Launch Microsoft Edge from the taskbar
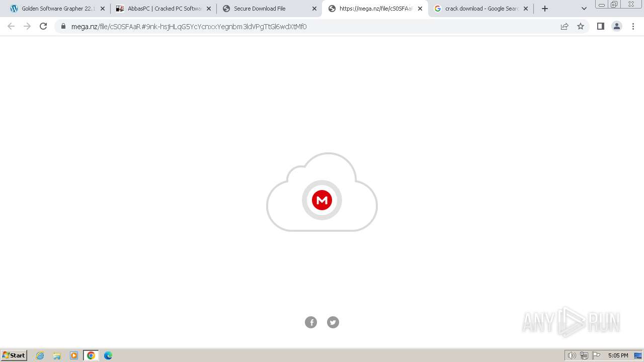 [108, 355]
